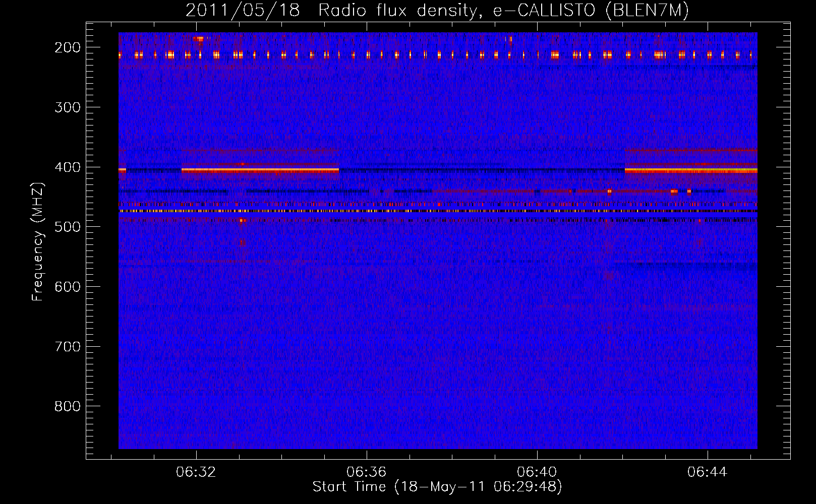Select the "Frequency (MHZ)" y-axis label
Image resolution: width=816 pixels, height=504 pixels.
[38, 241]
